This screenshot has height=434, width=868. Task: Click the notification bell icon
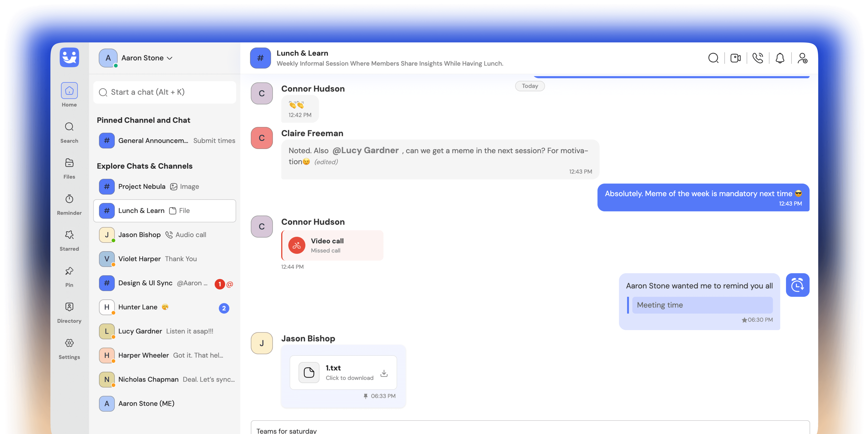click(780, 58)
